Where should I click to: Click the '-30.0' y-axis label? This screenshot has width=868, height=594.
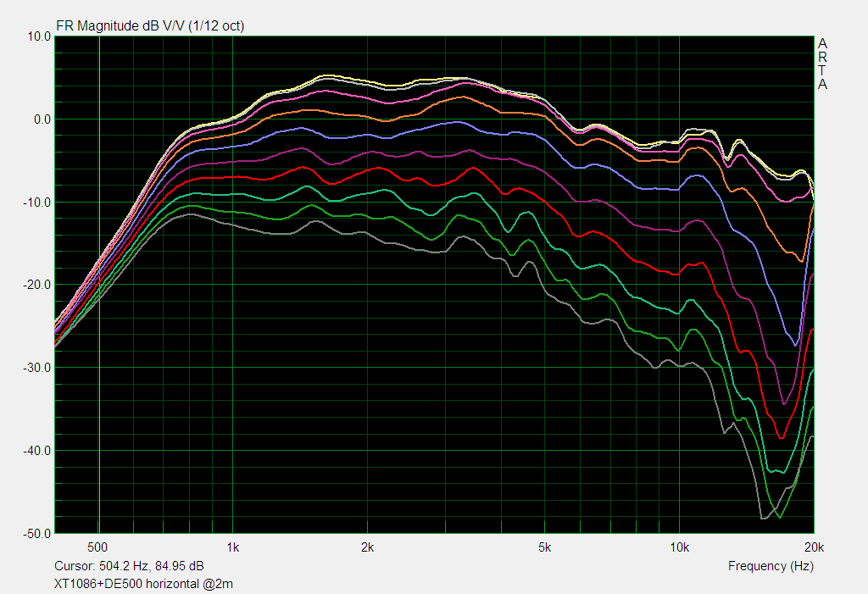37,368
